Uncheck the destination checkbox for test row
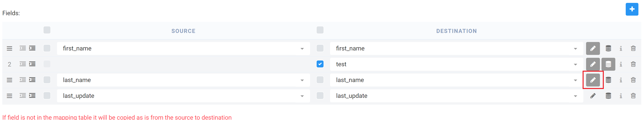 [320, 64]
